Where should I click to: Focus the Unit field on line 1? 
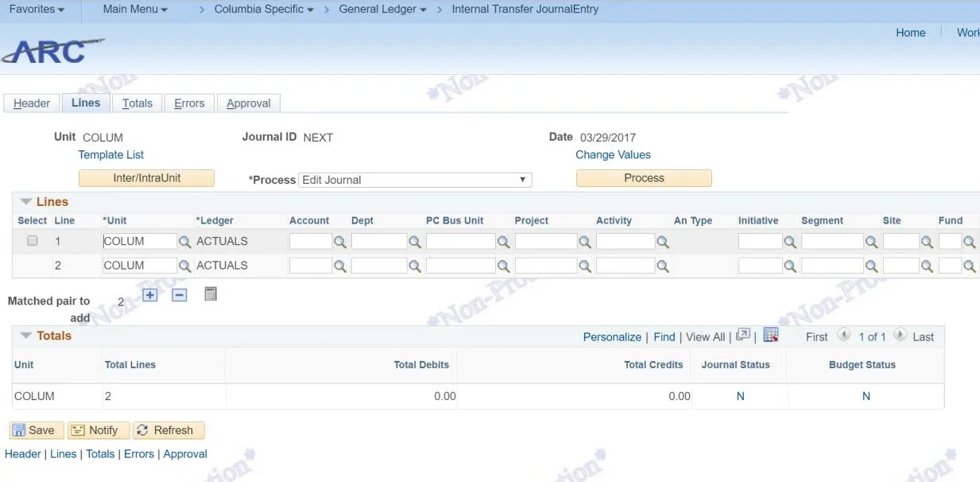coord(139,242)
